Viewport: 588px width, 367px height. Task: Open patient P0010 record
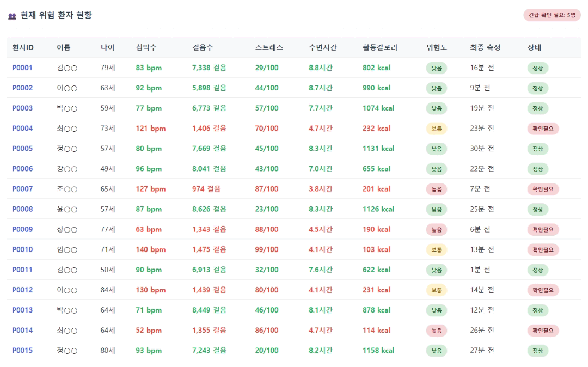[22, 249]
